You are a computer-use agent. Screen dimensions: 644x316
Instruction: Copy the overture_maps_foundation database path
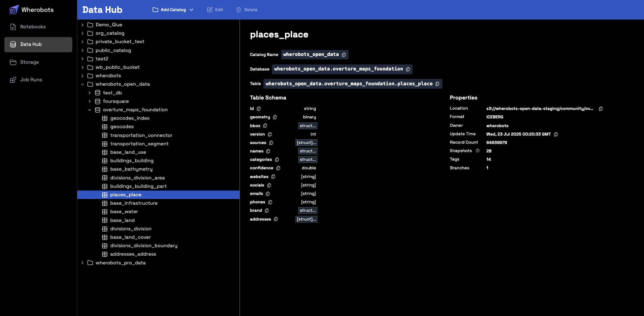coord(407,69)
